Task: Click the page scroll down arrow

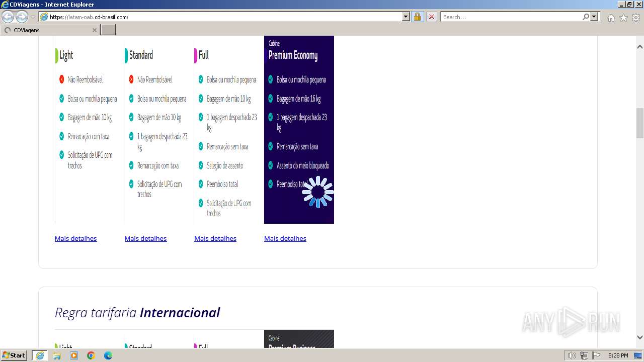Action: tap(640, 337)
